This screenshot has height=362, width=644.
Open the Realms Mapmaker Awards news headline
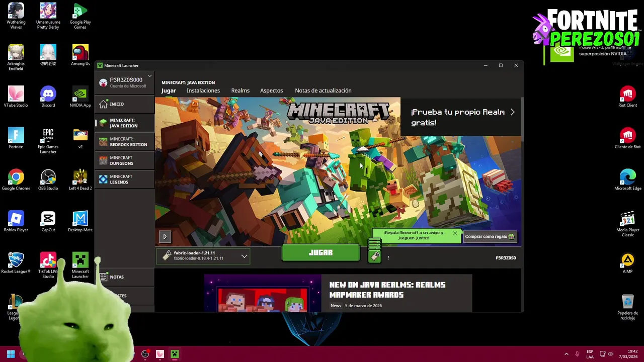pos(387,290)
